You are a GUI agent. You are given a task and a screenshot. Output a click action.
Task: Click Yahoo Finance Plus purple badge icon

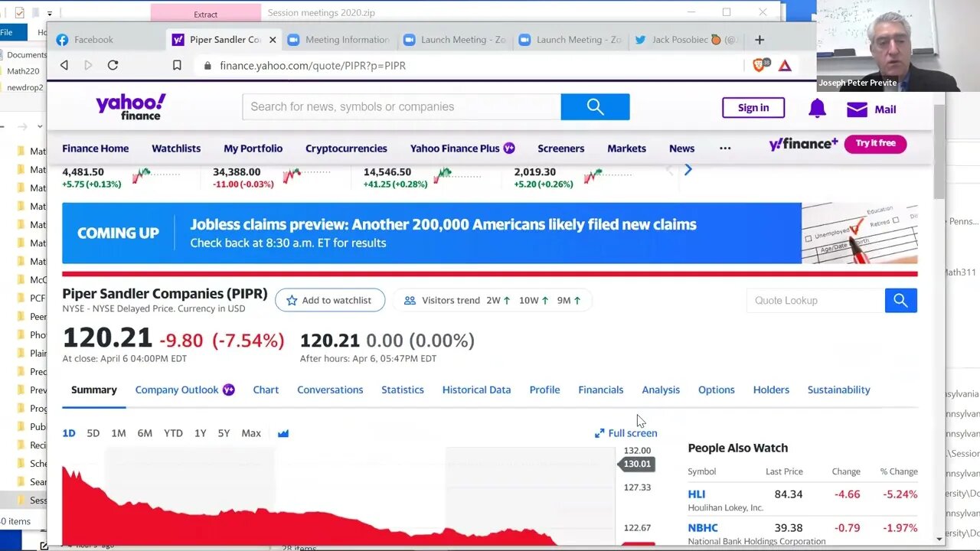point(509,148)
